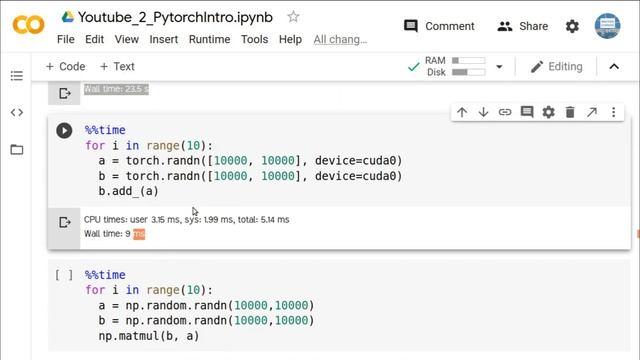Open the Insert menu

[x=164, y=39]
